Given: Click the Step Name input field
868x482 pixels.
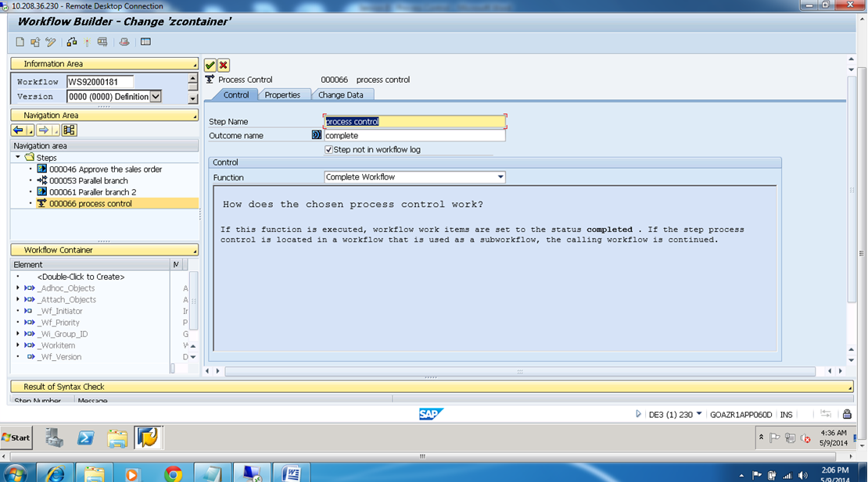Looking at the screenshot, I should coord(414,121).
